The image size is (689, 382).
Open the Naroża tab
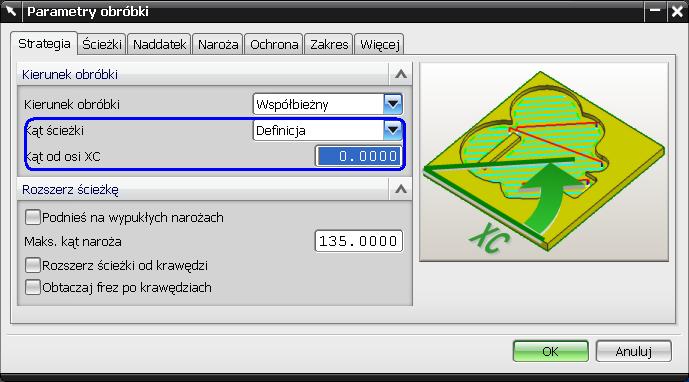tap(218, 44)
